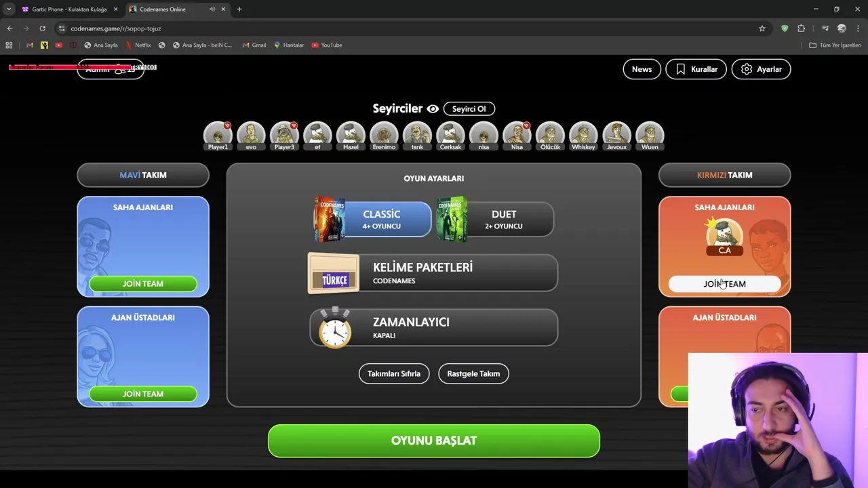This screenshot has width=868, height=488.
Task: Click the Duet Codenames box image
Action: [452, 219]
